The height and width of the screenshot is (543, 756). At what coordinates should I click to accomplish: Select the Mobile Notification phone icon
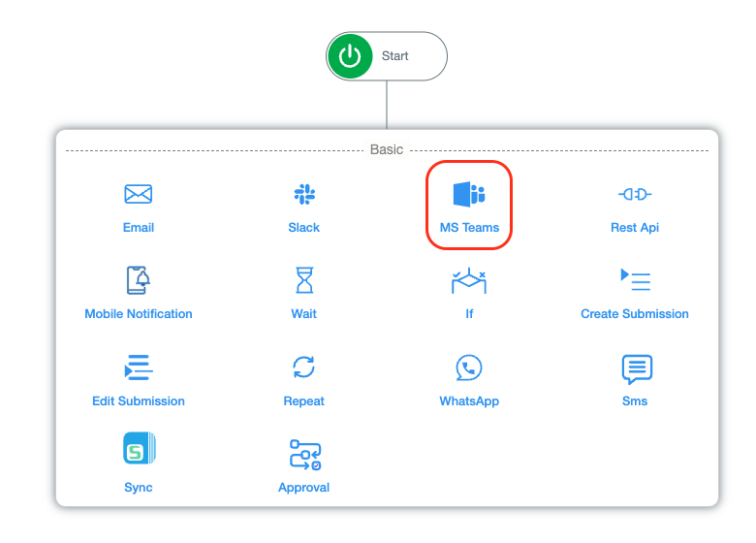[139, 280]
